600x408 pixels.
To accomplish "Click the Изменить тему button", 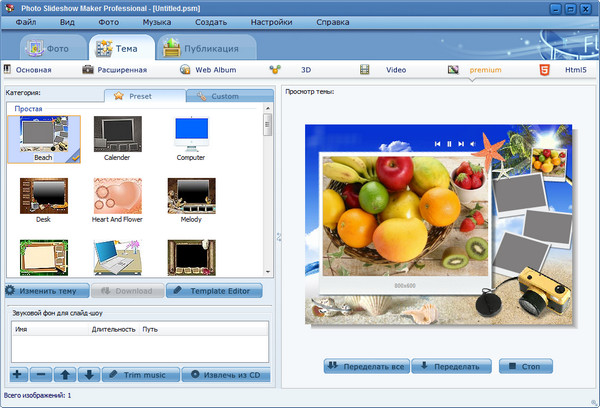I will coord(47,291).
